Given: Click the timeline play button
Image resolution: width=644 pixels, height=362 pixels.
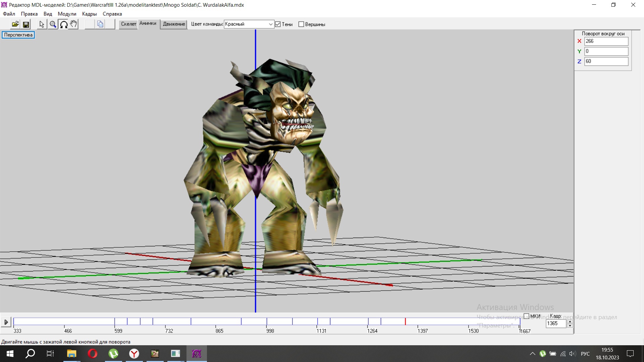Looking at the screenshot, I should pyautogui.click(x=6, y=322).
